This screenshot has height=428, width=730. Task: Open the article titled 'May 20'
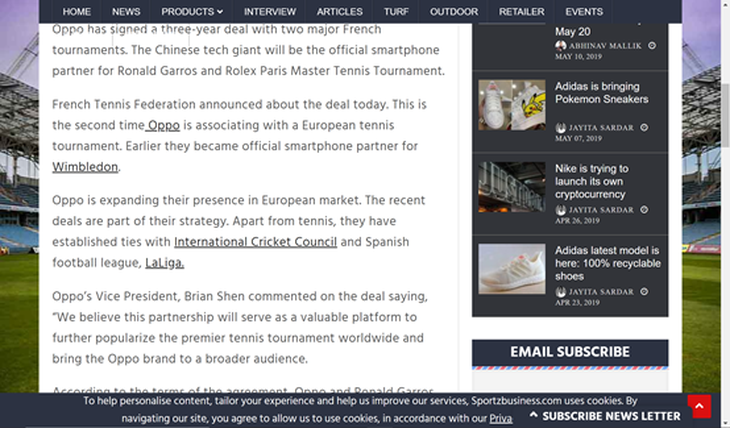tap(572, 32)
